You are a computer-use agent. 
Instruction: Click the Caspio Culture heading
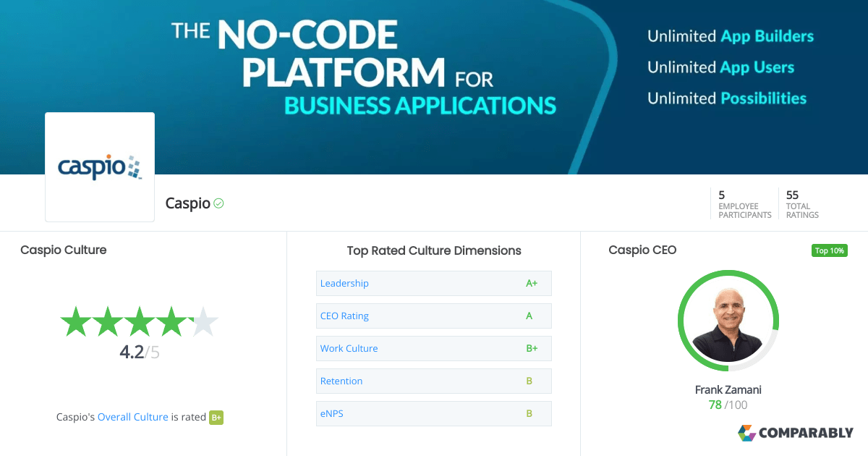coord(64,250)
